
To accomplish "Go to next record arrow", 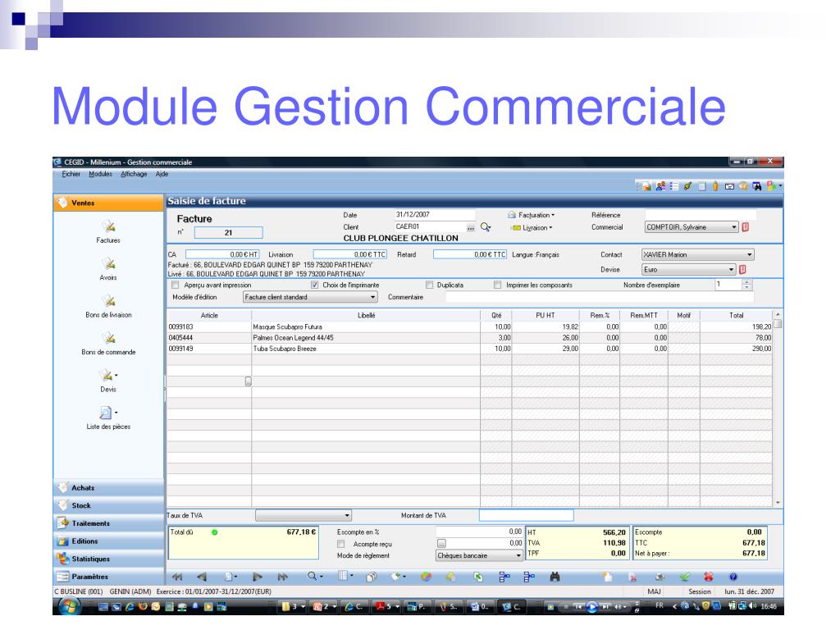I will (x=257, y=577).
